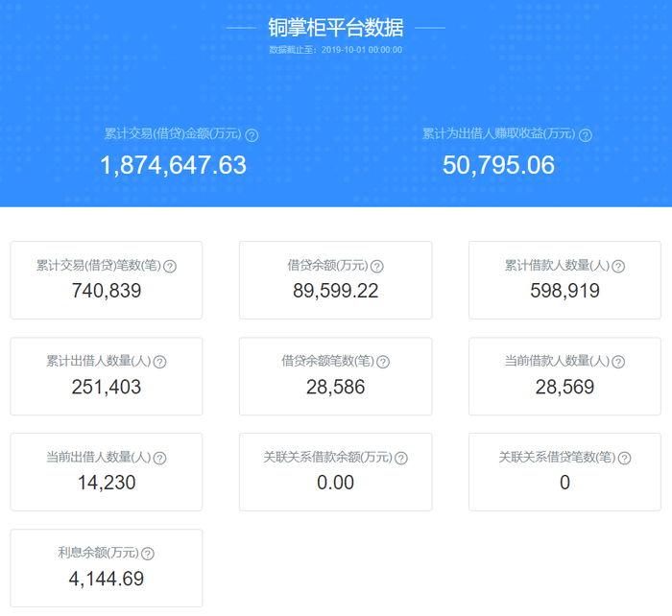Click the value 0 under 关联关系借贷笔数
Screen dimensions: 672x616
(x=564, y=483)
